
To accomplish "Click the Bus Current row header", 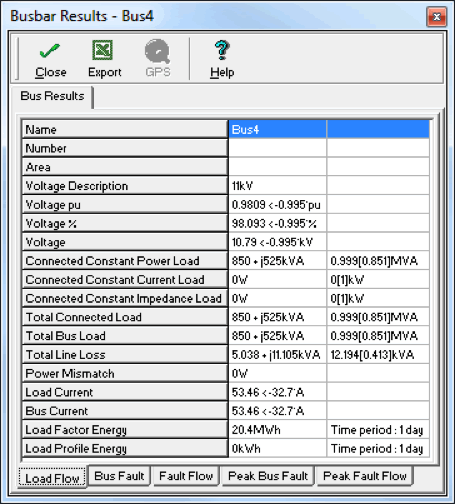I will tap(125, 411).
